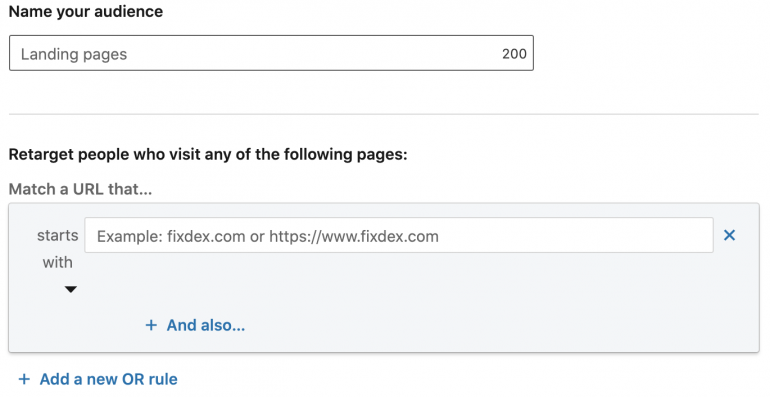Click the 'Retarget people who visit' heading

point(208,154)
